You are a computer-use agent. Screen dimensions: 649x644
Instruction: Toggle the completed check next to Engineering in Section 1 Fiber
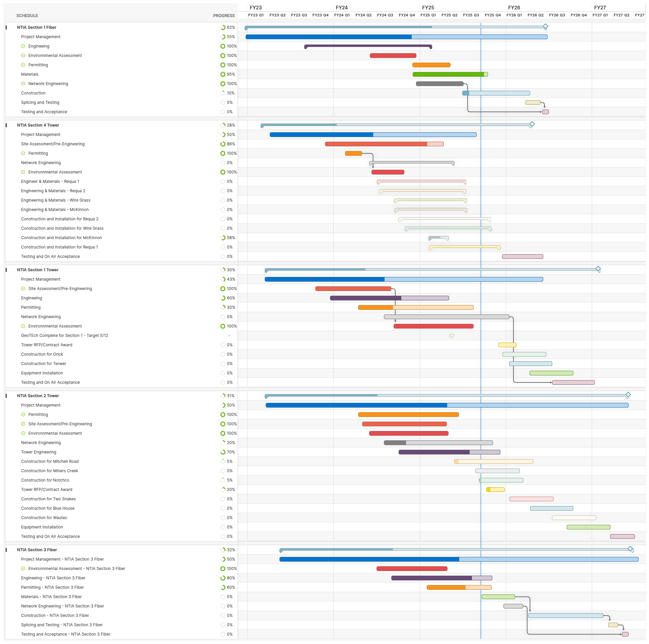click(23, 46)
